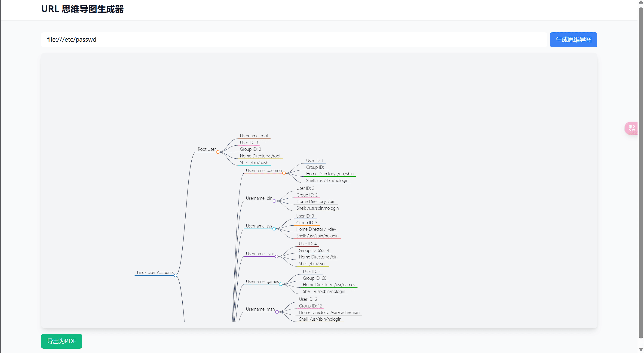Click the page vertical scrollbar thumb

pos(641,172)
